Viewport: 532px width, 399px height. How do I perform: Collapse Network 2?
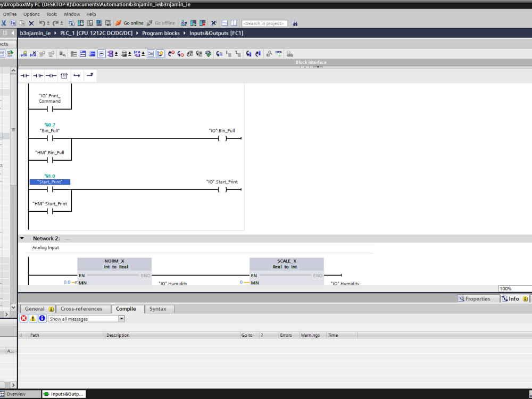[22, 238]
